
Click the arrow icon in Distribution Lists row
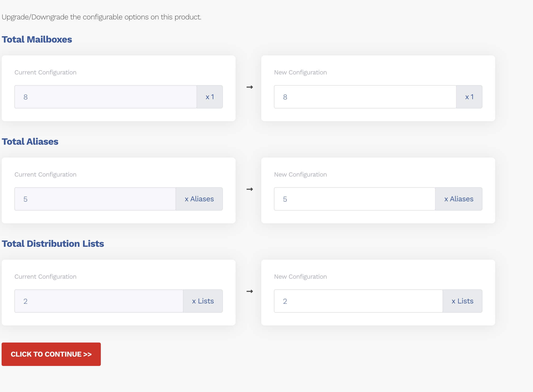tap(249, 291)
